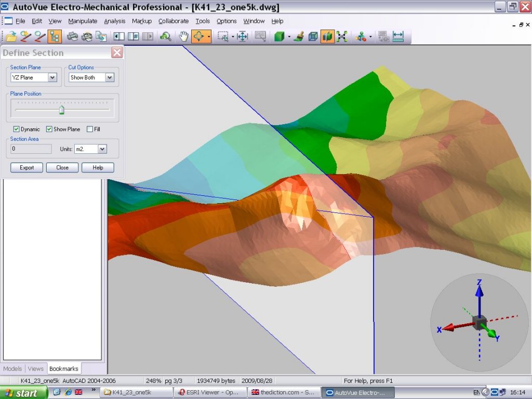Toggle the Show Plane checkbox
The height and width of the screenshot is (399, 532).
pyautogui.click(x=49, y=129)
